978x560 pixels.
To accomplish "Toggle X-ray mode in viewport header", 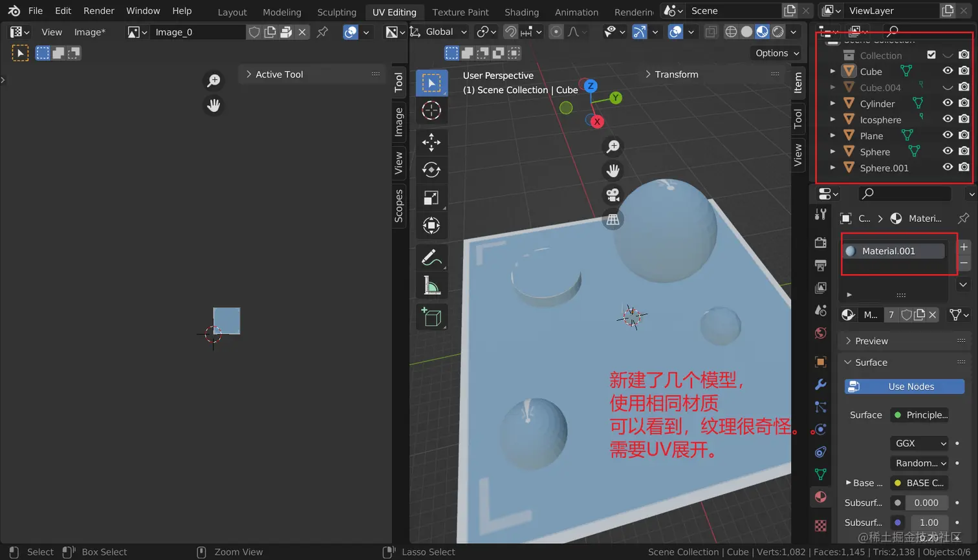I will click(711, 32).
